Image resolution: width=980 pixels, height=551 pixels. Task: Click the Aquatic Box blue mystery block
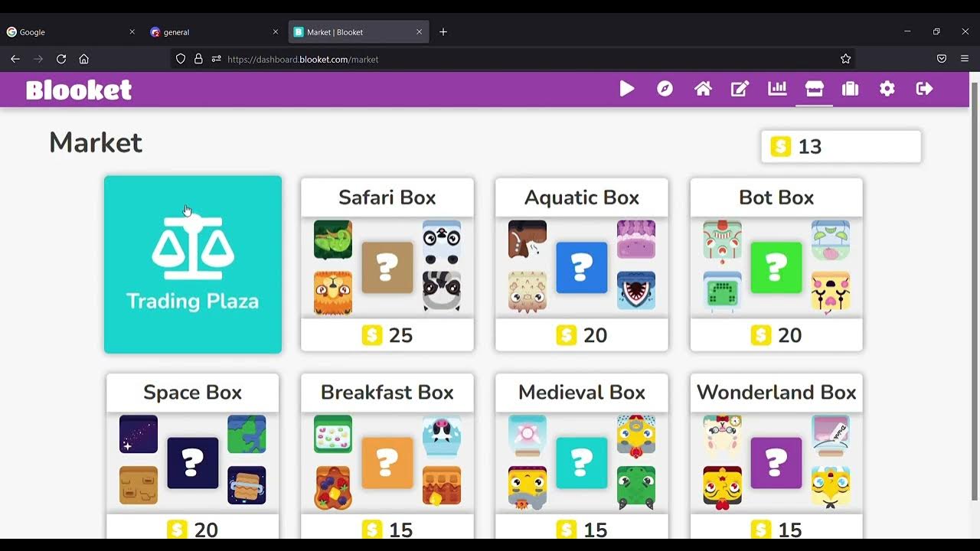click(582, 267)
